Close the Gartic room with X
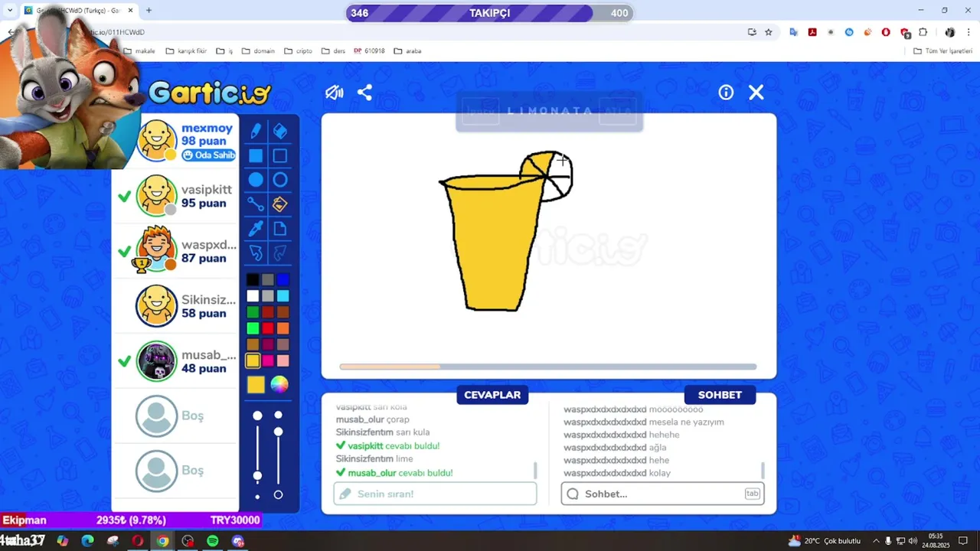Viewport: 980px width, 551px height. coord(756,93)
